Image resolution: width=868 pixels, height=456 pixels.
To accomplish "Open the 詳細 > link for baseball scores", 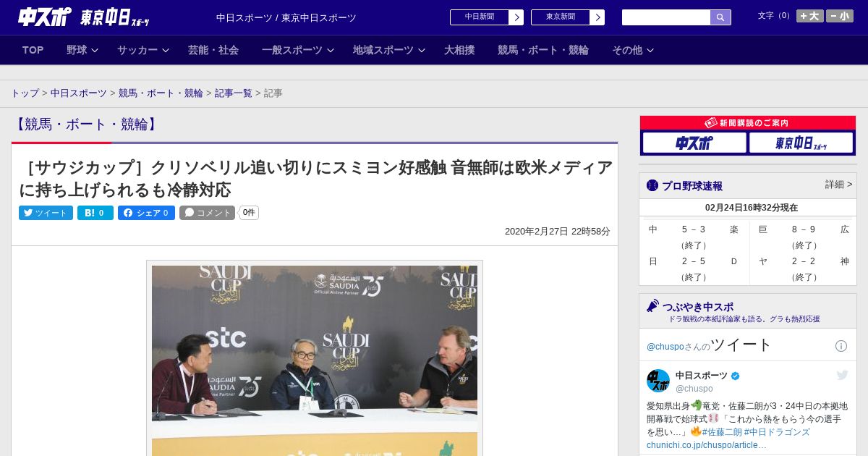I will [838, 185].
